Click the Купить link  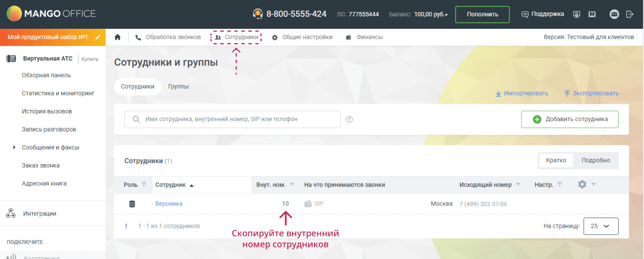[90, 59]
